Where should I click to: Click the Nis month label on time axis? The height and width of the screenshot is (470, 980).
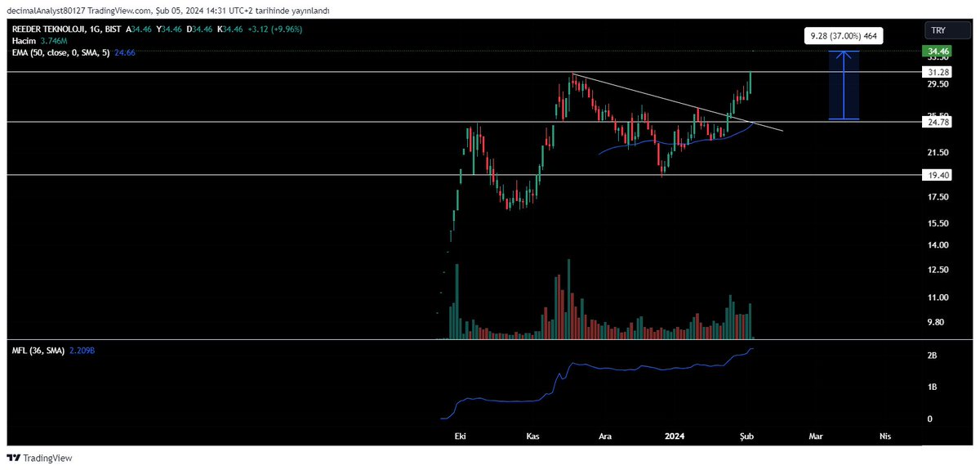point(884,437)
